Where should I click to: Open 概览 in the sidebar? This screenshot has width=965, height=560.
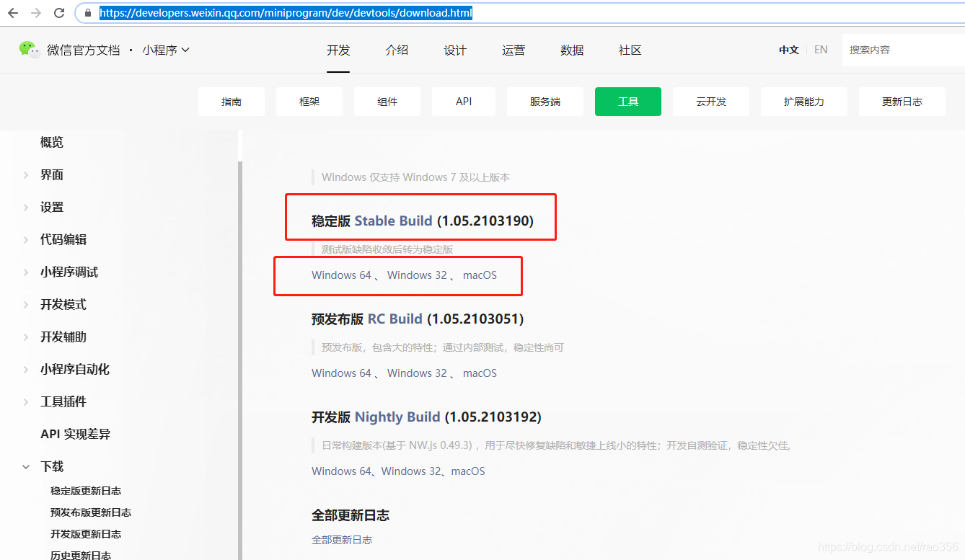[52, 142]
